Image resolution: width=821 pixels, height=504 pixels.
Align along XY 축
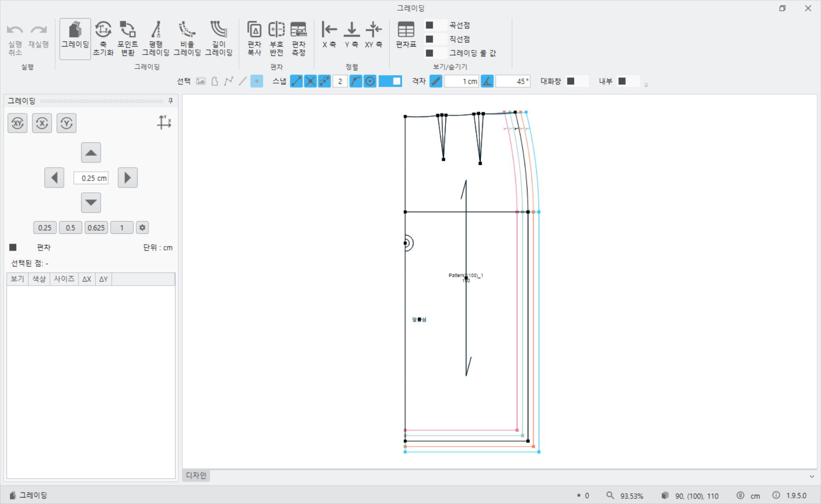click(x=373, y=35)
